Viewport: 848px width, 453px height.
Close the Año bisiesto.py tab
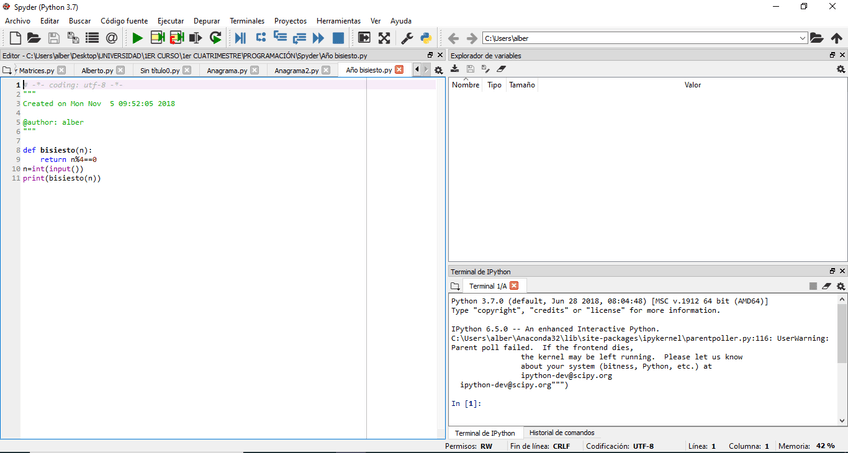[400, 70]
